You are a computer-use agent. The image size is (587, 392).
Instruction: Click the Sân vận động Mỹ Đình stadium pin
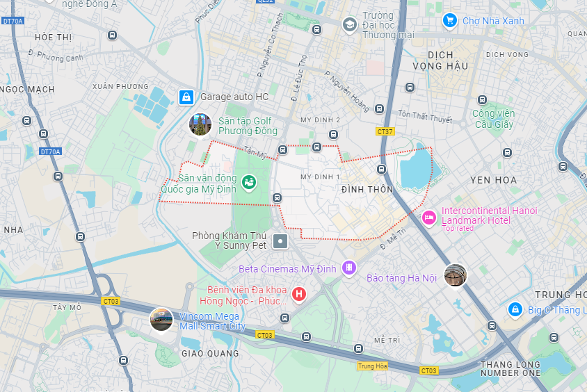tap(249, 183)
